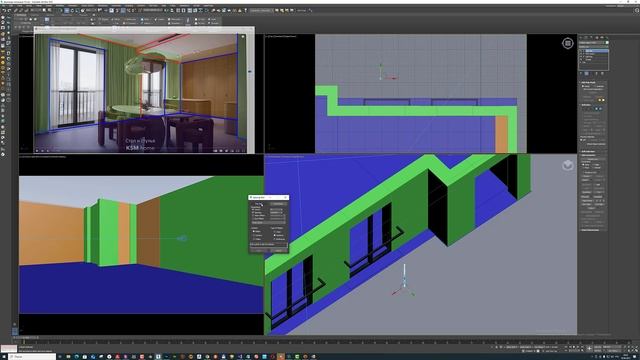
Task: Click the Undo arrow in main toolbar
Action: (x=4, y=10)
